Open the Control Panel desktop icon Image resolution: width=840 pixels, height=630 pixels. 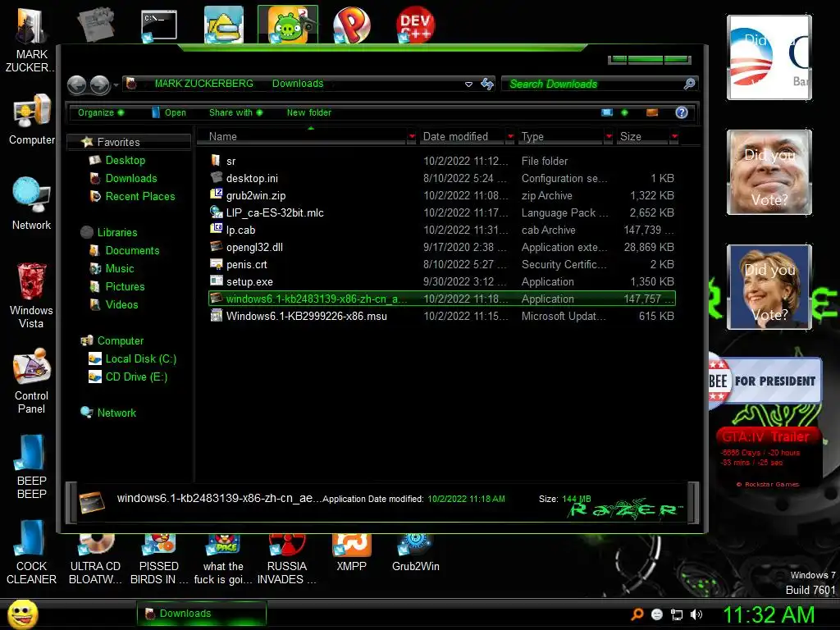tap(32, 381)
